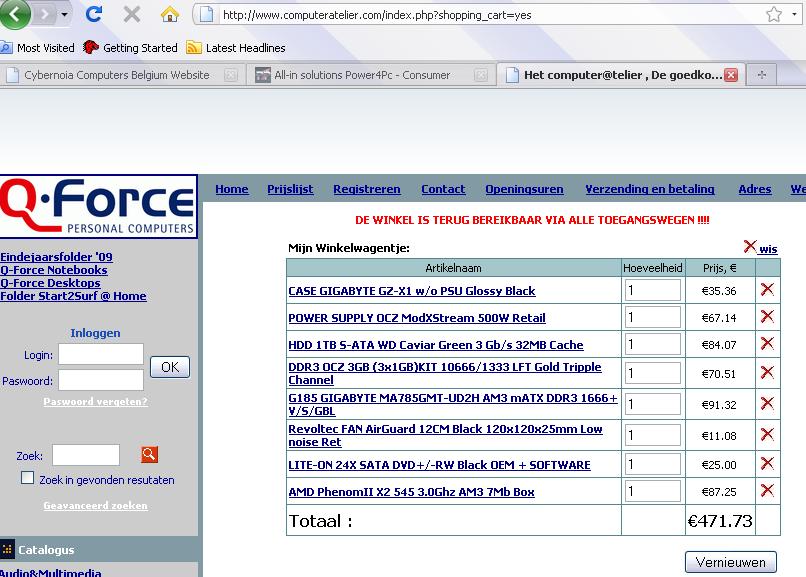The width and height of the screenshot is (806, 577).
Task: Remove CASE GIGABYTE item with red X
Action: click(x=767, y=289)
